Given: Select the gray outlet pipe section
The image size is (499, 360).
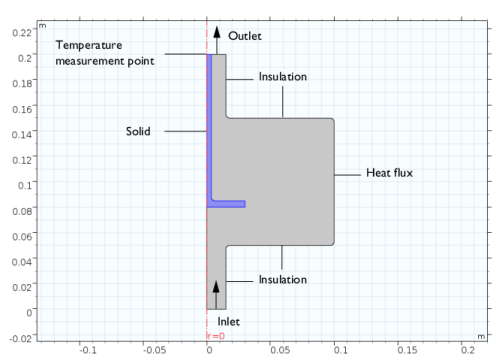Looking at the screenshot, I should click(219, 86).
